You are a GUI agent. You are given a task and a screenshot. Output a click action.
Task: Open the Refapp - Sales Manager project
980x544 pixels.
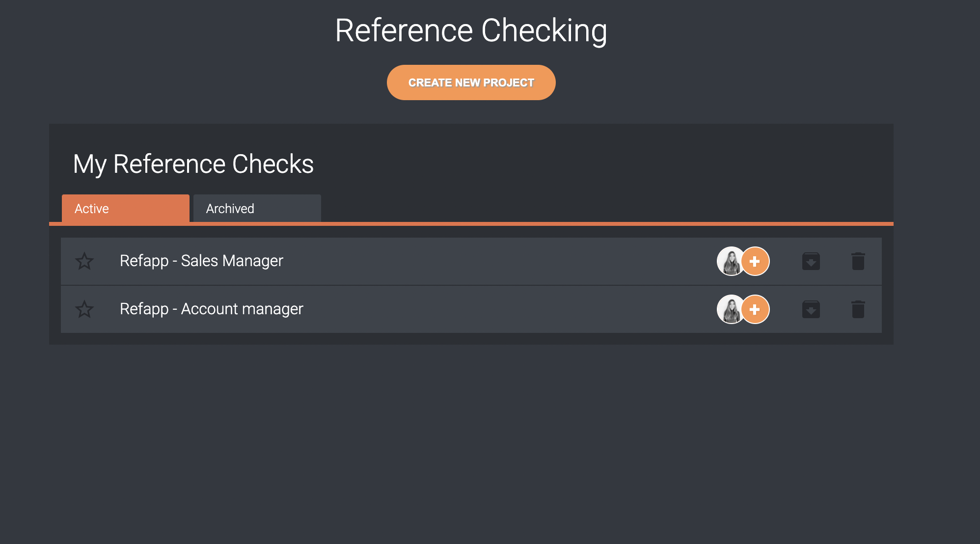pos(201,261)
